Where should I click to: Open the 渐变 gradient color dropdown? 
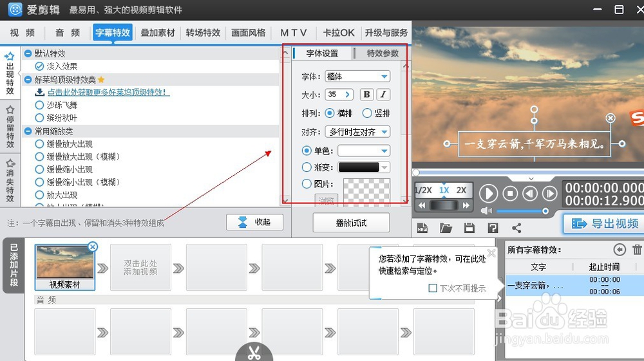point(364,167)
